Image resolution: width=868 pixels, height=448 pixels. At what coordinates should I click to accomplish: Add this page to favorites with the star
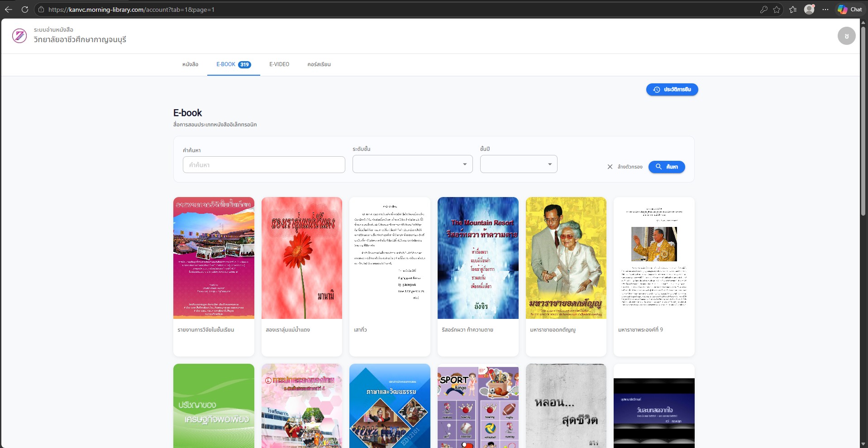(777, 10)
